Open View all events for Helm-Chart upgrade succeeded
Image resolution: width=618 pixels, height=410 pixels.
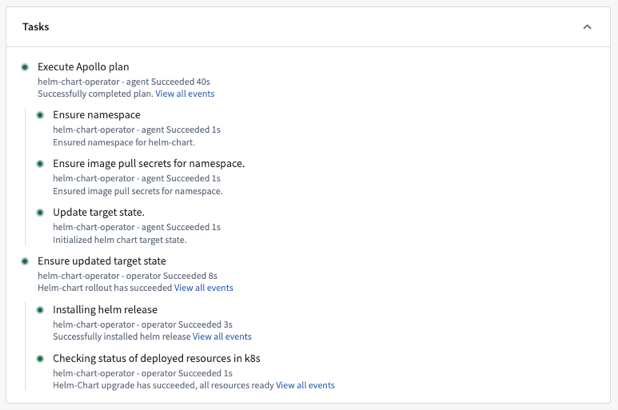(x=305, y=385)
